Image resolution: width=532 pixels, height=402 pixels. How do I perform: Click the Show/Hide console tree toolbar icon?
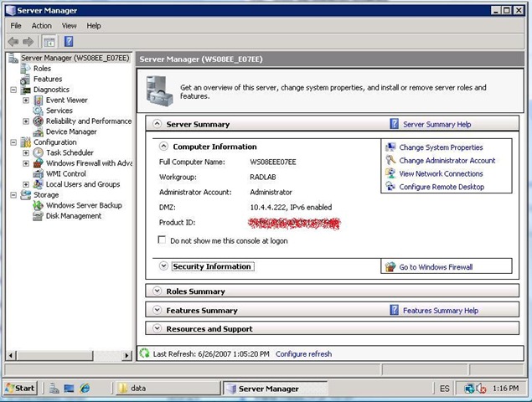[x=49, y=41]
